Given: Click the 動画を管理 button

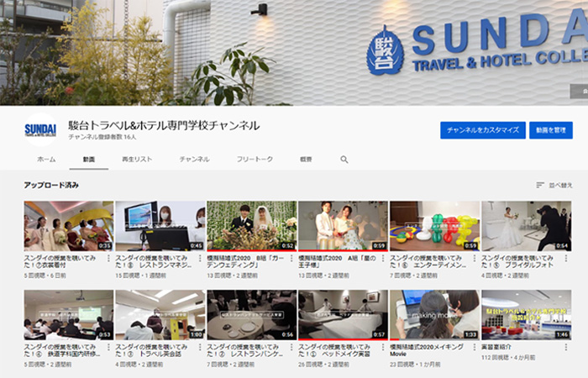Looking at the screenshot, I should pyautogui.click(x=551, y=130).
